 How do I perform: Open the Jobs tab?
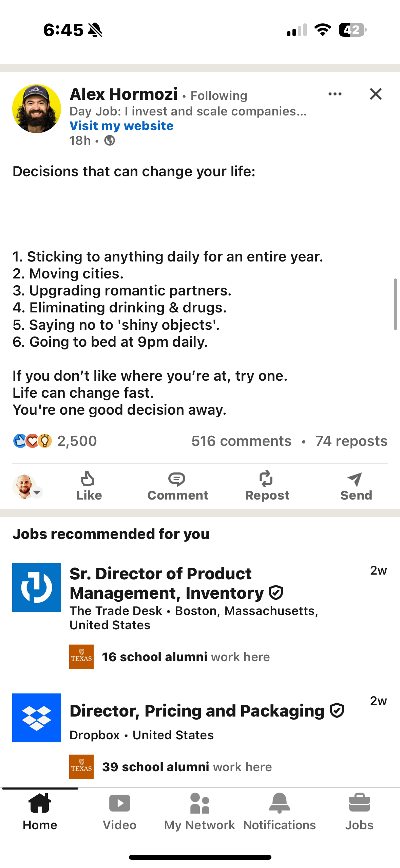pyautogui.click(x=359, y=812)
